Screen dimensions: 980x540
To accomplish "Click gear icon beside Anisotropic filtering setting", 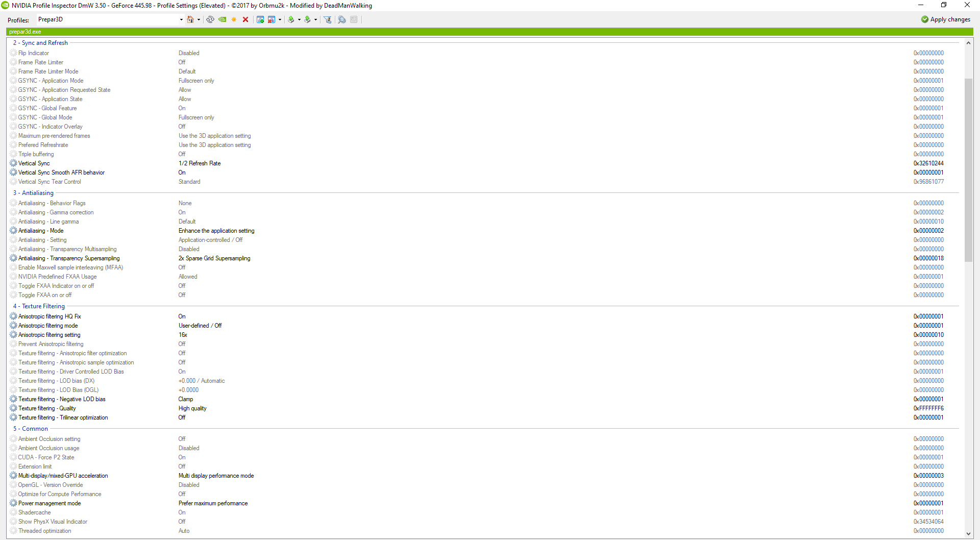I will click(x=13, y=335).
